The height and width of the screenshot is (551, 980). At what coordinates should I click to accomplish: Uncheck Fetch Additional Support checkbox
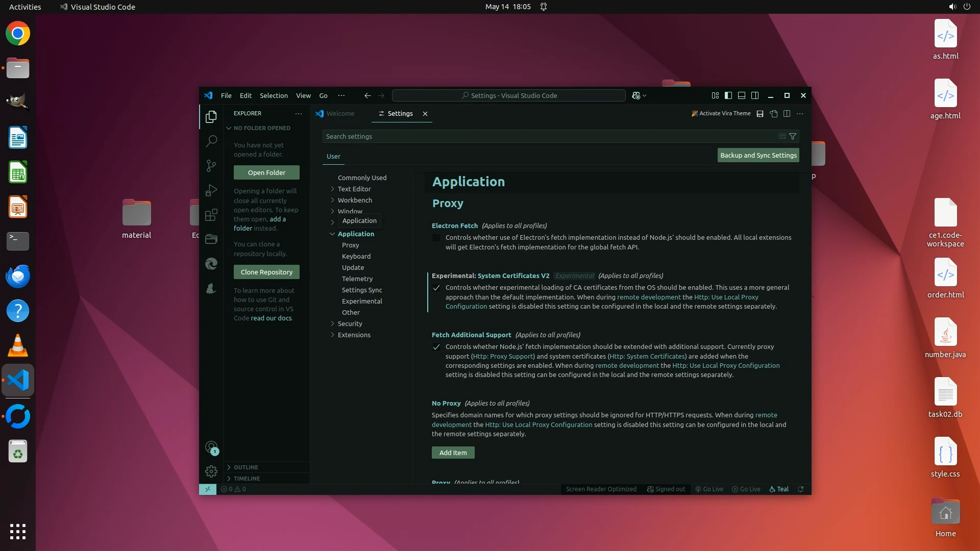click(436, 347)
